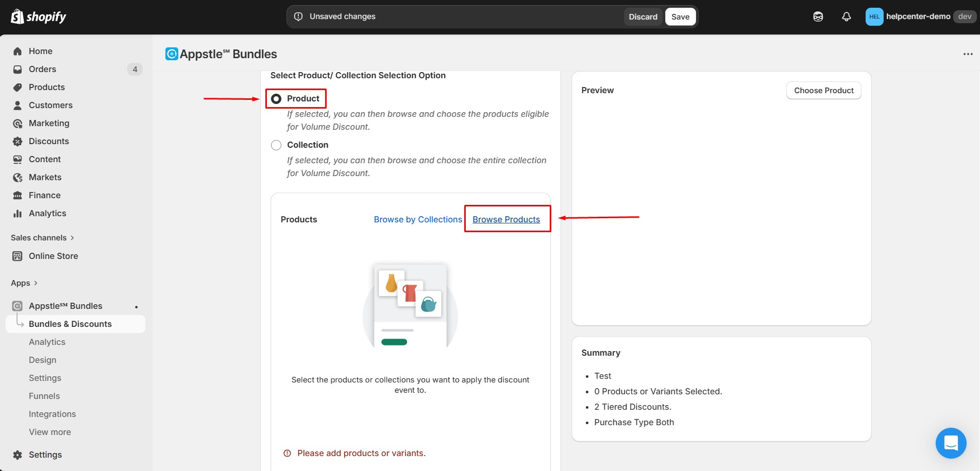The width and height of the screenshot is (980, 471).
Task: Select the Product radio button
Action: pyautogui.click(x=276, y=98)
